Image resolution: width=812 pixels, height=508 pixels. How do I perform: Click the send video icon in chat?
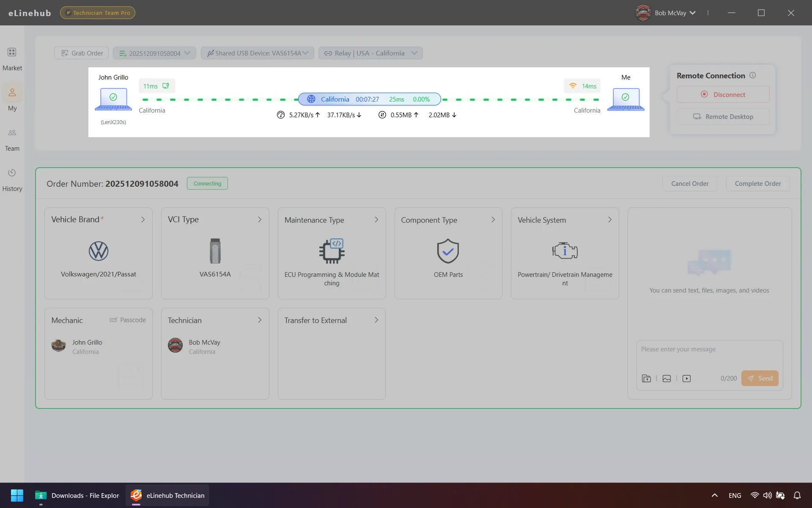686,378
